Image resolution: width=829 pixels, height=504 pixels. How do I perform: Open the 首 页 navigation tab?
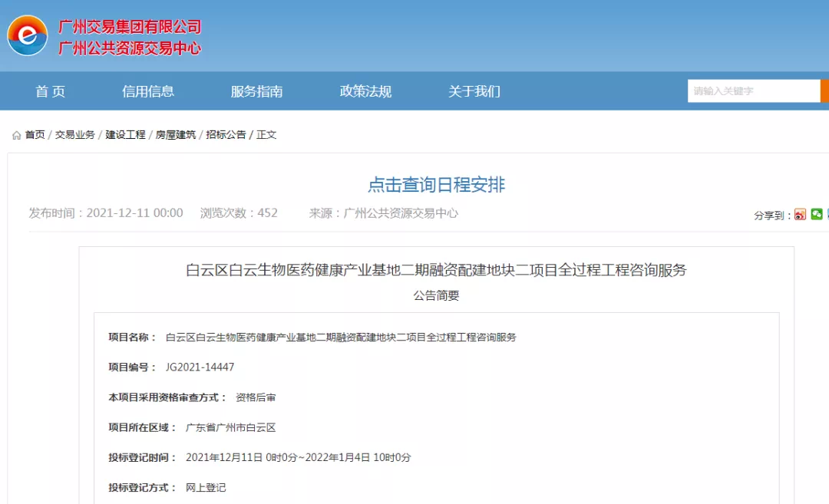(x=50, y=91)
